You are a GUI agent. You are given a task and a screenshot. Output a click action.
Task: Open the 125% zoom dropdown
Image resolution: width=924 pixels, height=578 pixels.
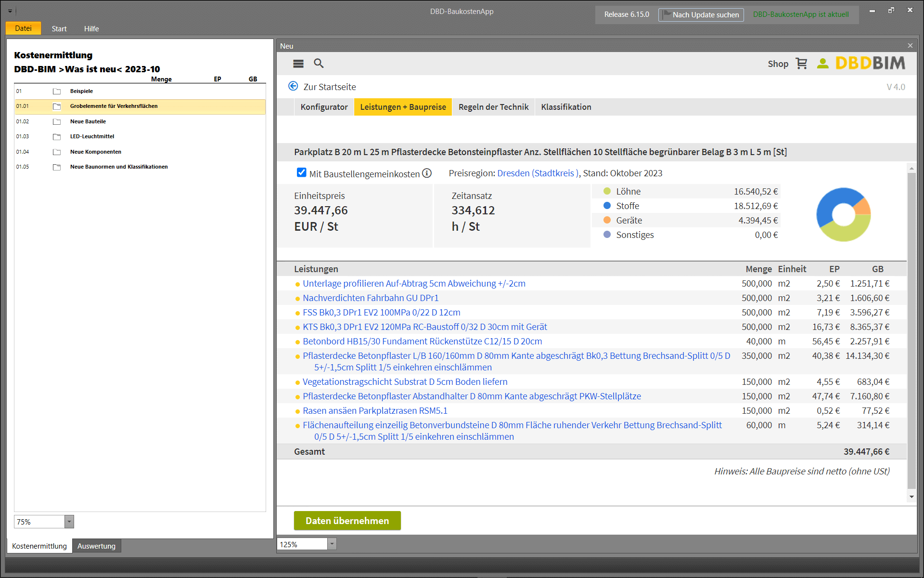[x=332, y=544]
